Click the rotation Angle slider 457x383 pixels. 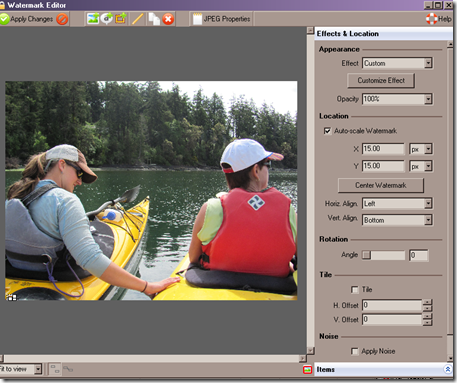pyautogui.click(x=384, y=255)
